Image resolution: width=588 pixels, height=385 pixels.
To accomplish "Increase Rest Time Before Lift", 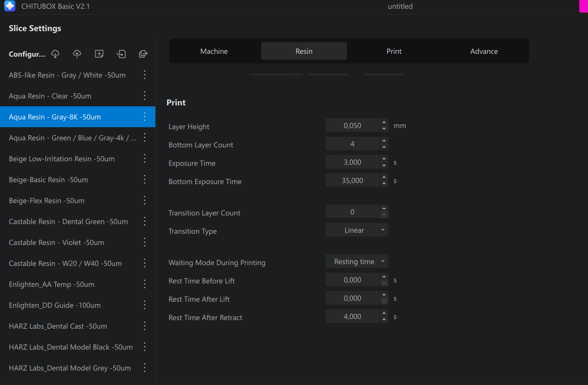I will (384, 277).
